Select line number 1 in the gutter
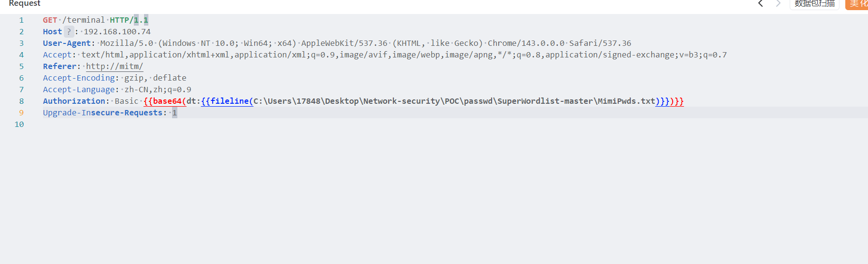The image size is (868, 264). click(21, 20)
